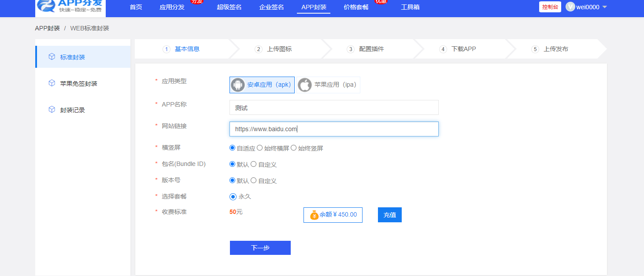
Task: Select 苹果免签封装 in the sidebar
Action: coord(83,83)
